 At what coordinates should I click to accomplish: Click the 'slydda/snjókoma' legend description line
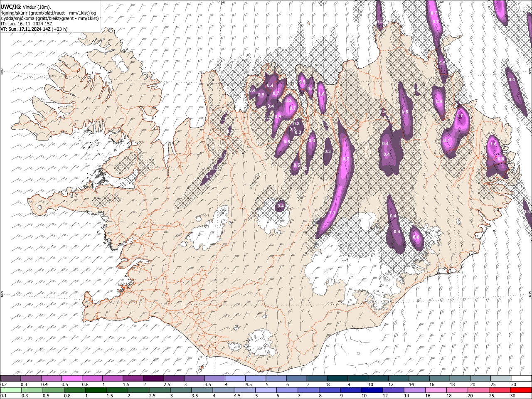[49, 18]
